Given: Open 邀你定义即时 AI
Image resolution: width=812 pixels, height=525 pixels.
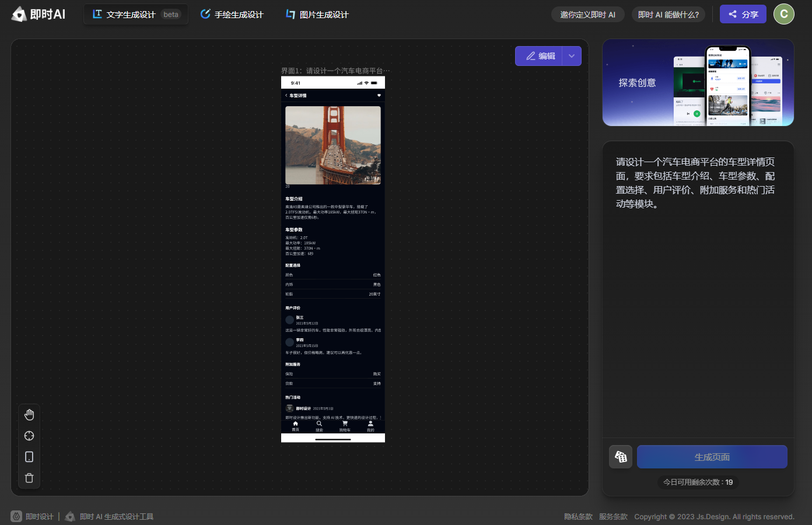Looking at the screenshot, I should click(x=587, y=15).
